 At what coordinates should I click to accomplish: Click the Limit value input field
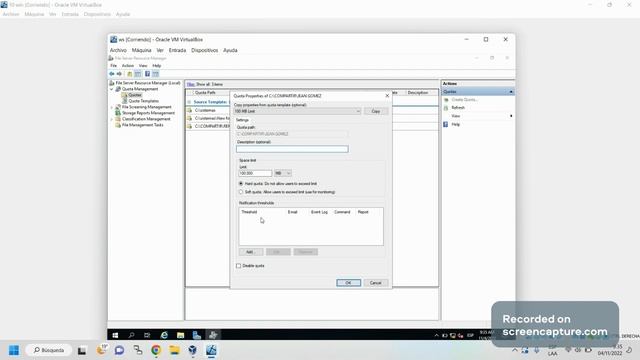tap(255, 173)
